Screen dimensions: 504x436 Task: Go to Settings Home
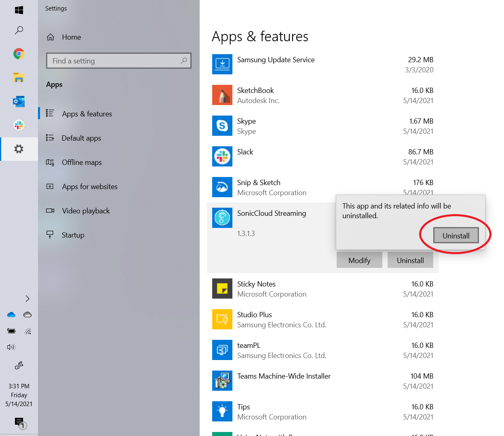pyautogui.click(x=71, y=37)
